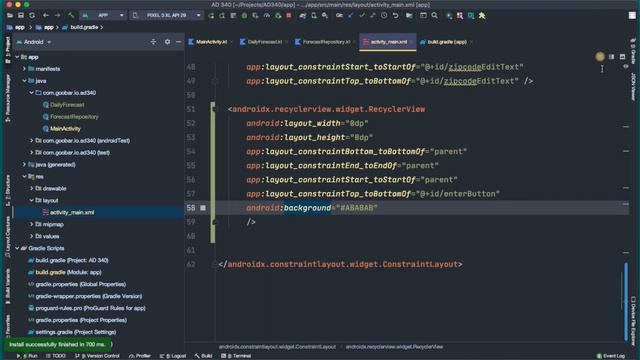The height and width of the screenshot is (360, 640).
Task: Click the gray color swatch on line 58
Action: (x=203, y=208)
